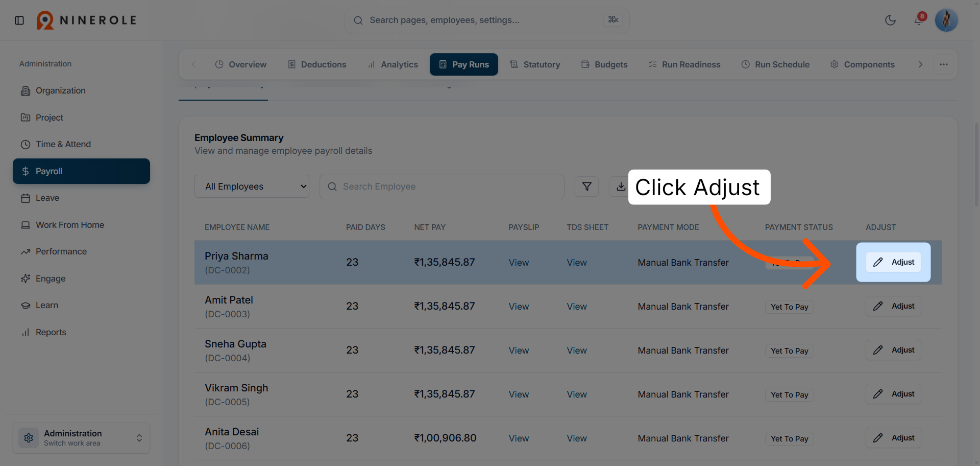Select Payroll in sidebar

[x=81, y=171]
